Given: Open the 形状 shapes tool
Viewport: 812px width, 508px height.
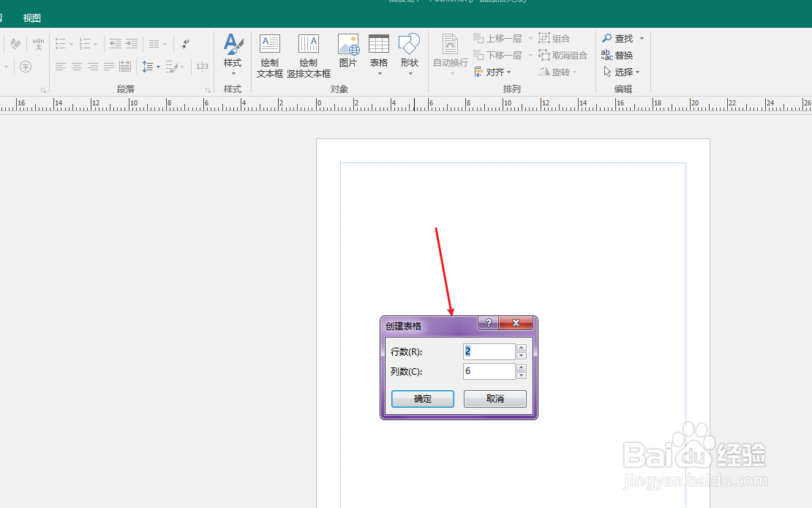Looking at the screenshot, I should coord(409,51).
